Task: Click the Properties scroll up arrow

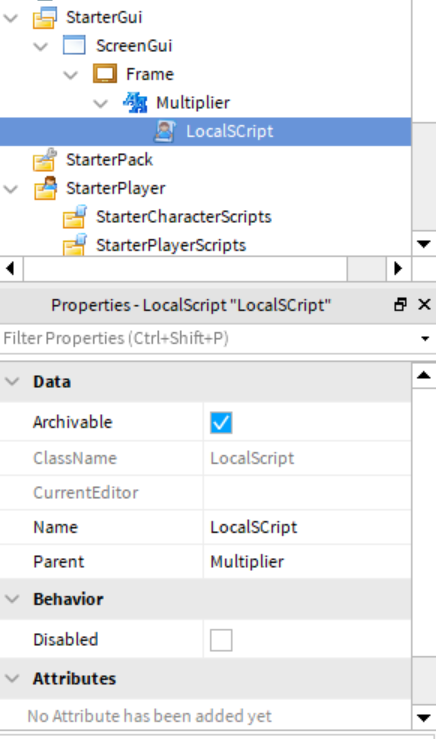Action: click(x=424, y=376)
